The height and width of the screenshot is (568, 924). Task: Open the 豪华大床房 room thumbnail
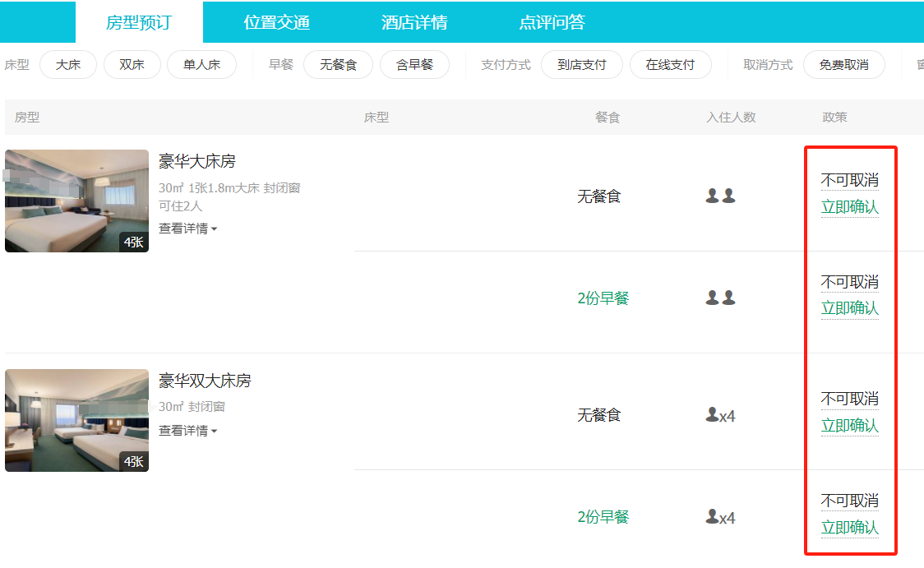point(76,201)
